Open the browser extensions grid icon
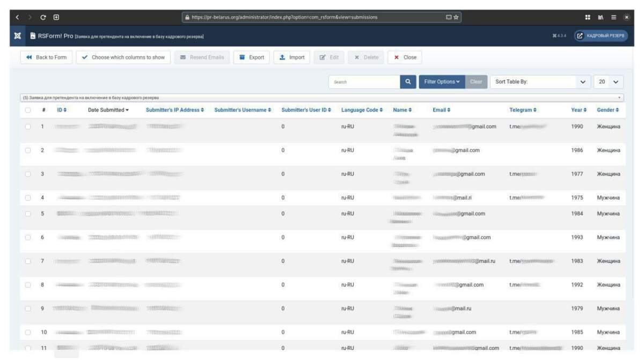This screenshot has width=644, height=360. (x=588, y=17)
